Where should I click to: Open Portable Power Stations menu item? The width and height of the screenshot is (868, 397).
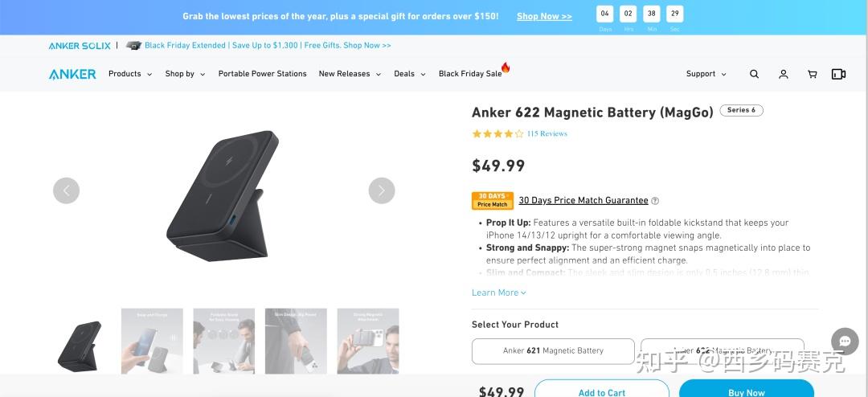262,74
